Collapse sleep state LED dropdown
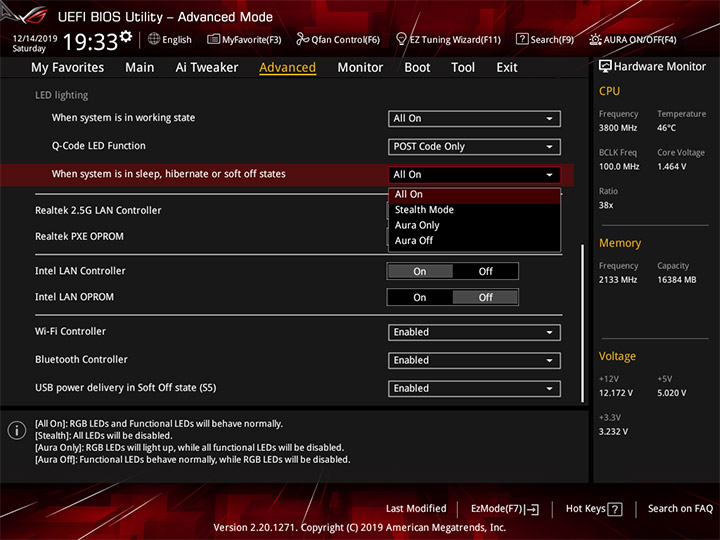Screen dimensions: 720x540 click(x=474, y=174)
